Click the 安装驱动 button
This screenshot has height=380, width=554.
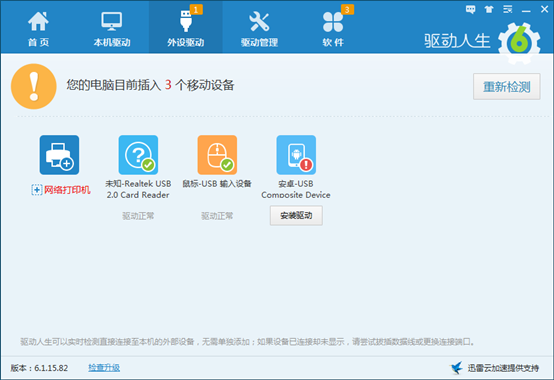[x=296, y=215]
